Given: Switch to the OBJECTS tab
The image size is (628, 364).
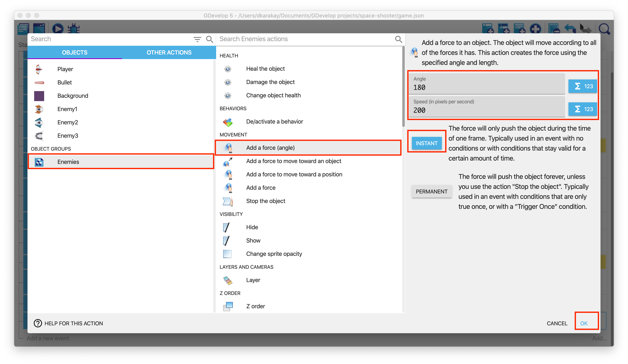Looking at the screenshot, I should point(75,53).
